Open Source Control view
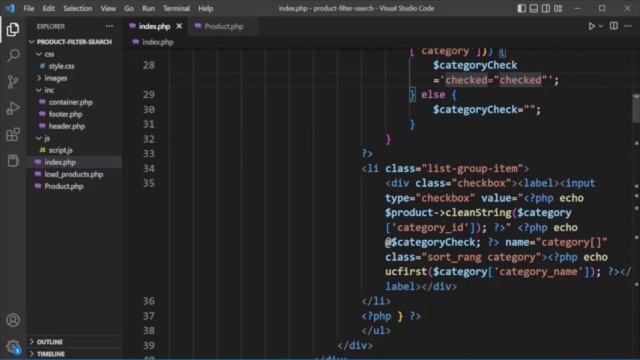This screenshot has height=360, width=640. point(13,82)
